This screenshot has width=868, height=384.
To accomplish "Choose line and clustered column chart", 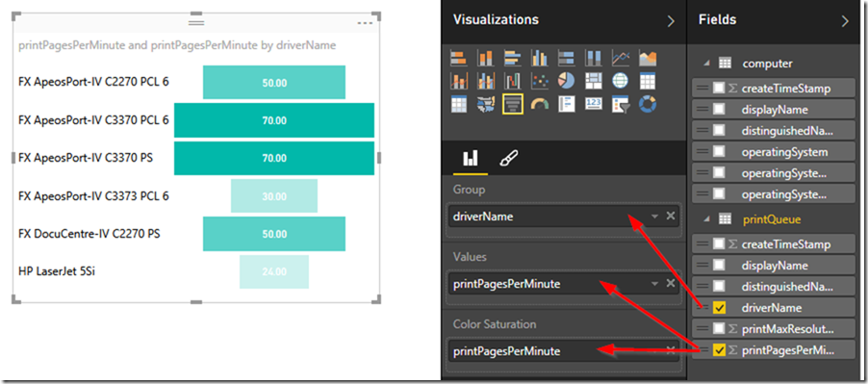I will coord(485,81).
